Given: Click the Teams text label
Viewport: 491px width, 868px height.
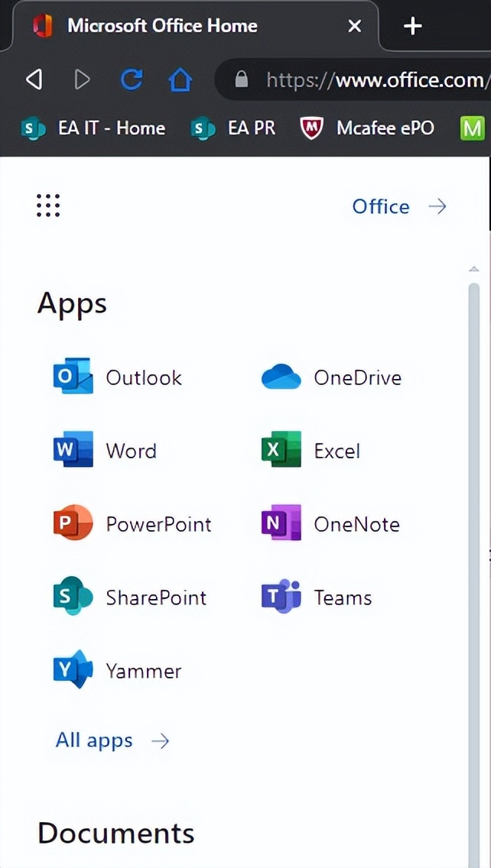Looking at the screenshot, I should click(343, 598).
